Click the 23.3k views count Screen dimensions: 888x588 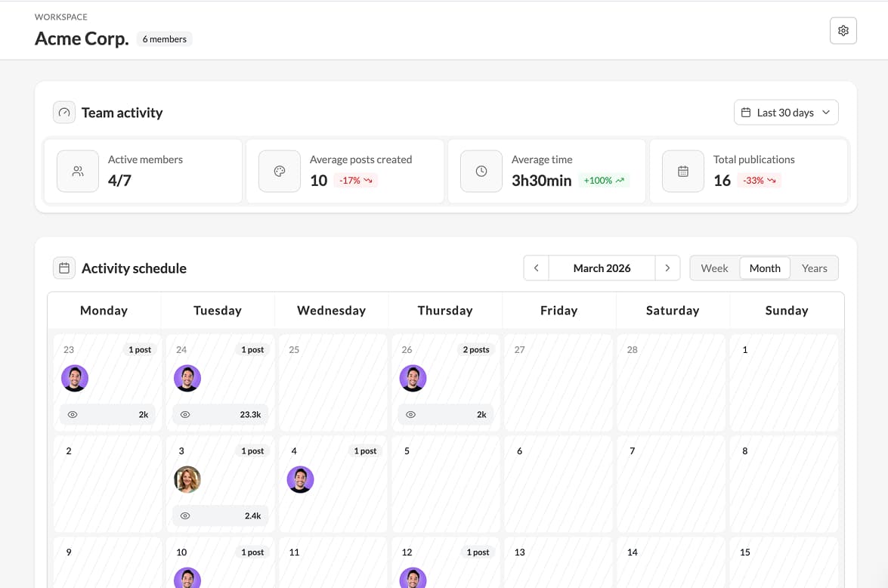(x=250, y=415)
